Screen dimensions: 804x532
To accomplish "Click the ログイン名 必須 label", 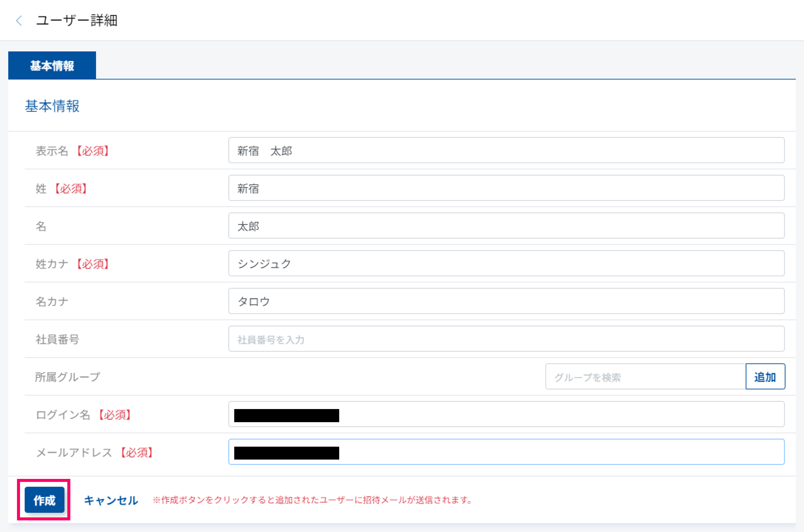I will click(83, 414).
